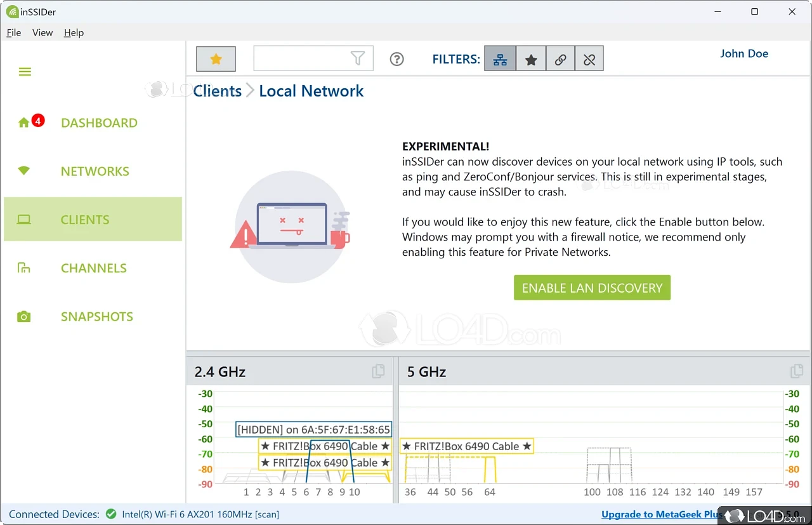Go to the NETWORKS section

(95, 171)
